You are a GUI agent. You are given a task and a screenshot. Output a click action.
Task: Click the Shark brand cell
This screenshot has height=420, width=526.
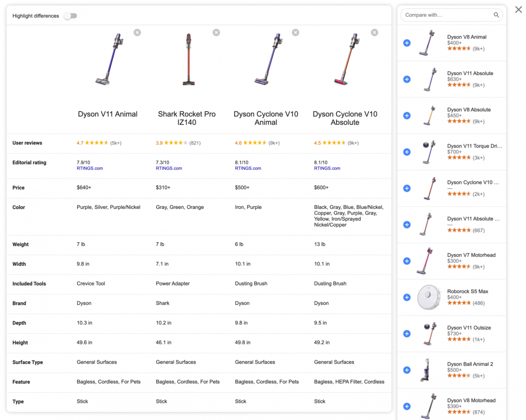[162, 303]
